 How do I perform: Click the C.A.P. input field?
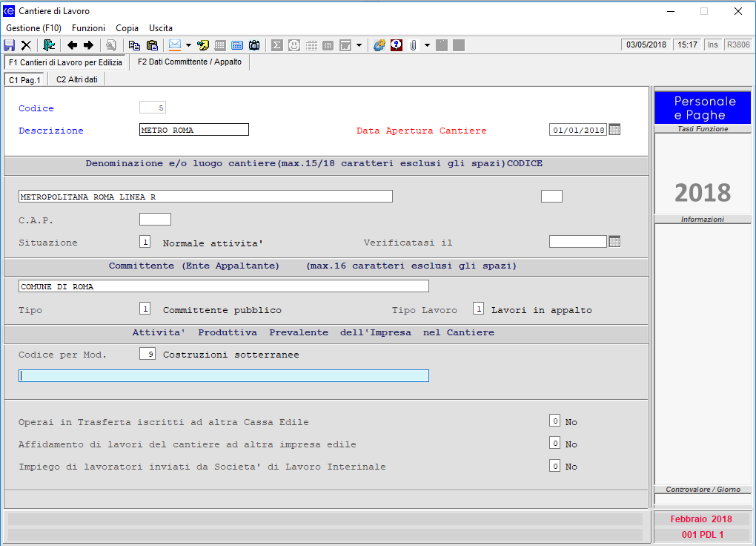click(155, 219)
